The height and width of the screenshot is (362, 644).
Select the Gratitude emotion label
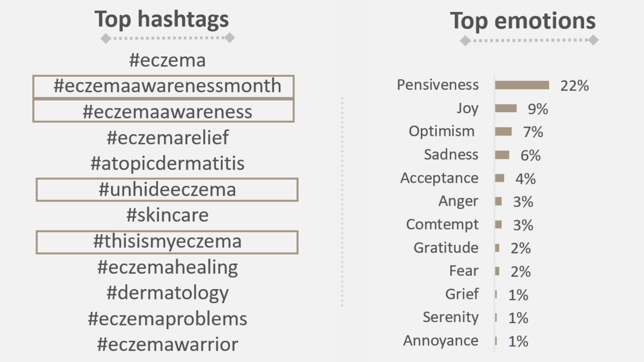click(x=446, y=247)
